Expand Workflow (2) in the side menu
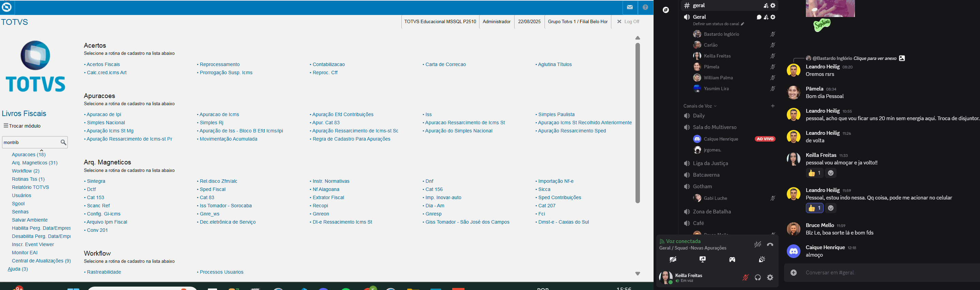980x290 pixels. click(26, 171)
